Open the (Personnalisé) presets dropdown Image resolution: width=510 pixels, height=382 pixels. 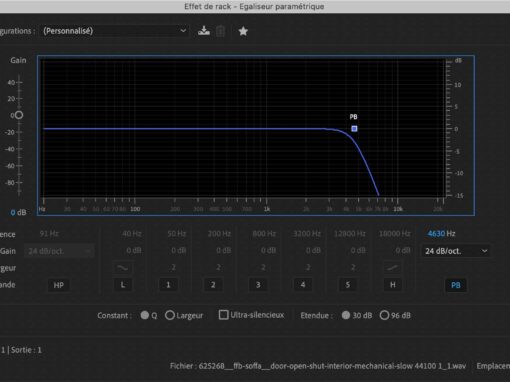(x=114, y=31)
